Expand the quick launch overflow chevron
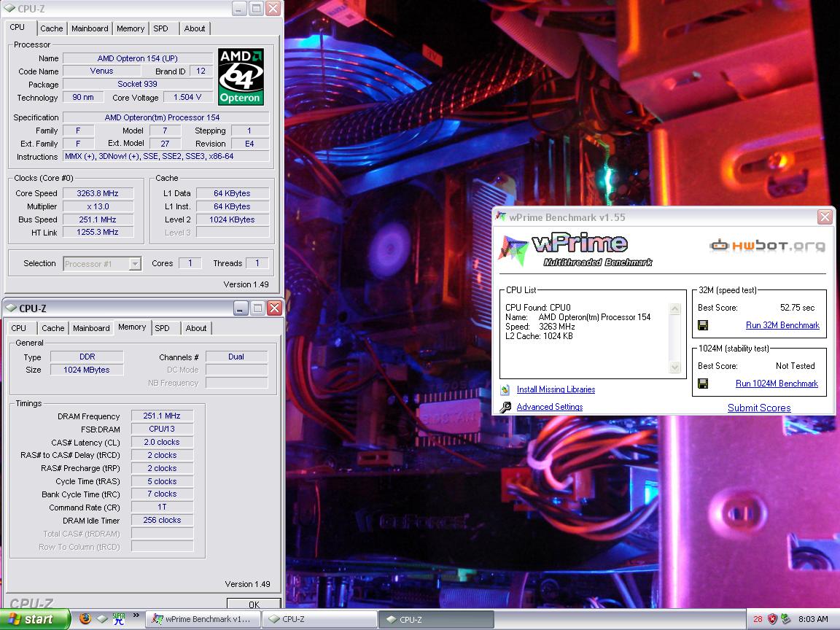Viewport: 840px width, 630px height. [136, 615]
